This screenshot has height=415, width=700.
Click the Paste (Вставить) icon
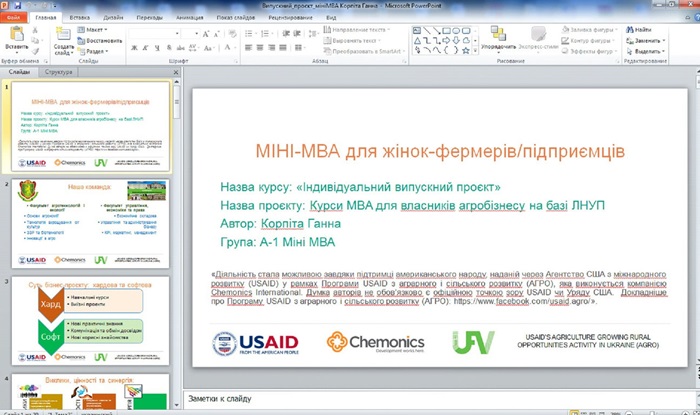pos(15,36)
